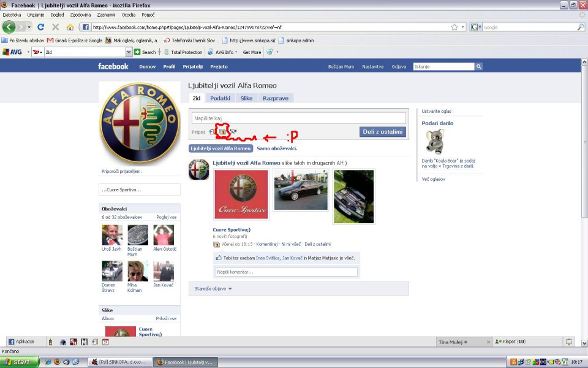
Task: Go to Domov in Facebook header
Action: point(148,66)
